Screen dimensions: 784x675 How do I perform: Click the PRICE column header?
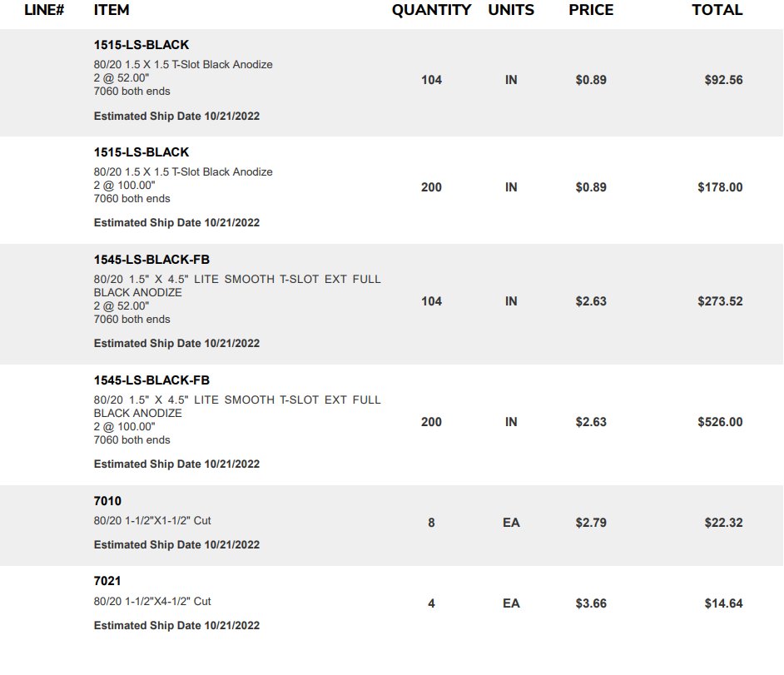pyautogui.click(x=591, y=10)
